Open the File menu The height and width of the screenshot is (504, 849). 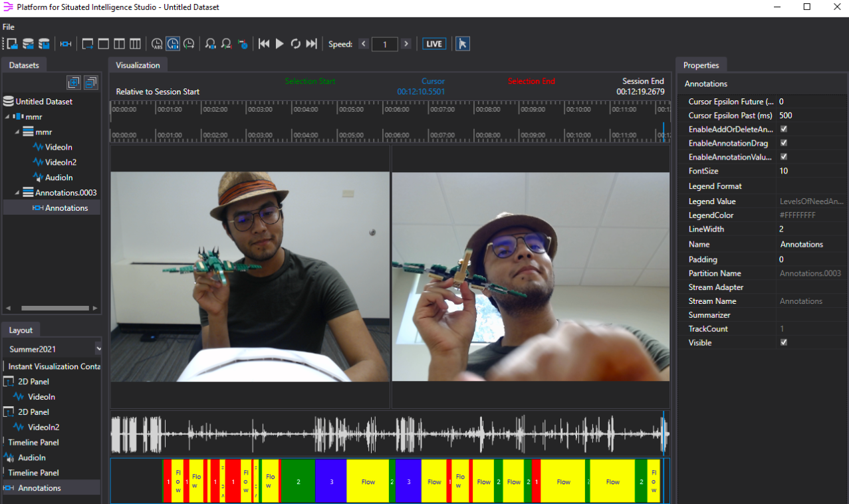tap(9, 27)
